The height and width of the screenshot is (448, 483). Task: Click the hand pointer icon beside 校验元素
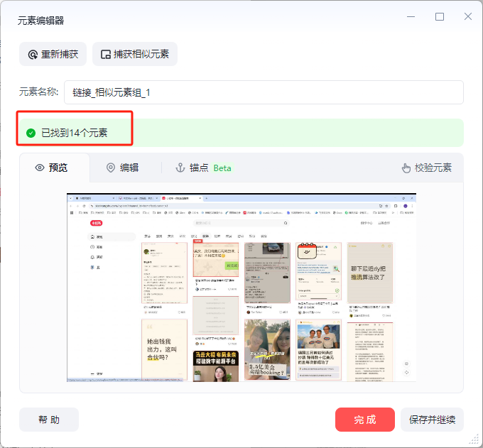coord(406,168)
